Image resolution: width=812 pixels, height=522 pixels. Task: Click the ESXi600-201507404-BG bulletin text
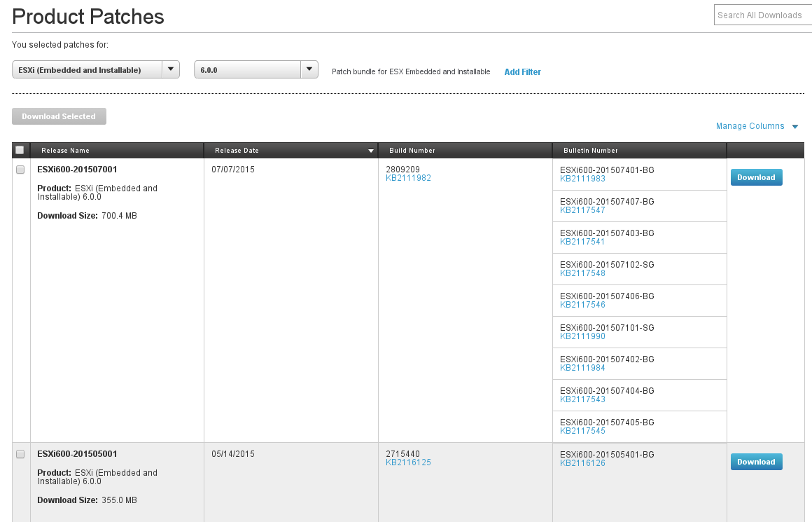[607, 391]
